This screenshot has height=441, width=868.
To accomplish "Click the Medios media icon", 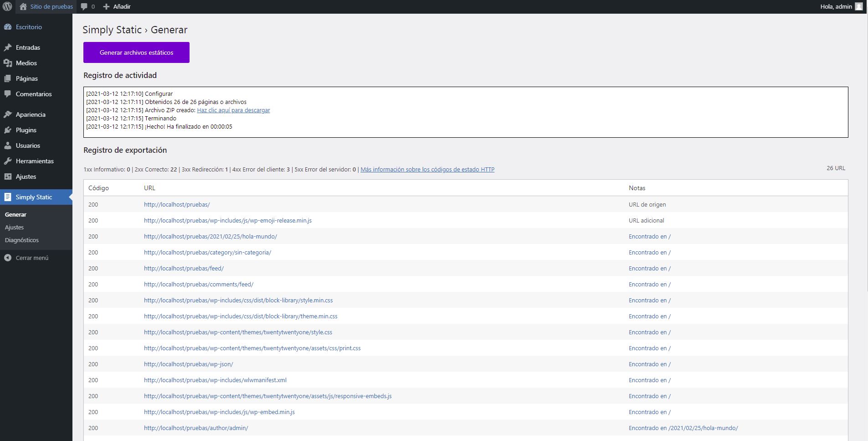I will tap(8, 63).
